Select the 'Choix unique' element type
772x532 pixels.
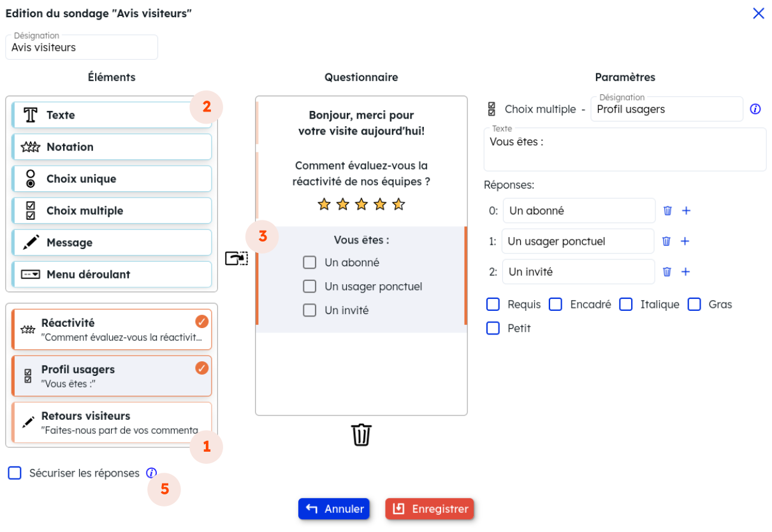112,179
